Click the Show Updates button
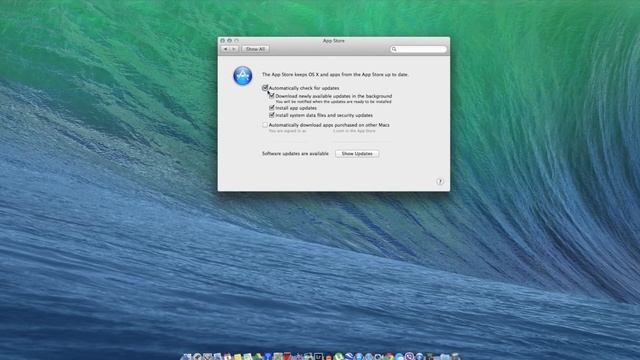 coord(357,154)
